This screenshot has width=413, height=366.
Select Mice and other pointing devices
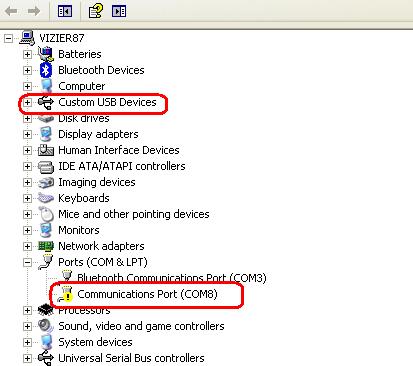134,214
